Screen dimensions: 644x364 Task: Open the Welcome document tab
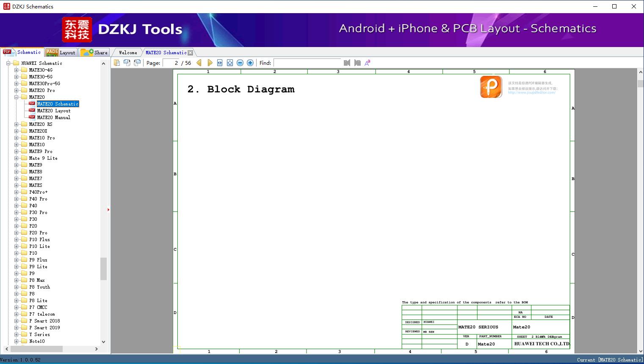[128, 53]
